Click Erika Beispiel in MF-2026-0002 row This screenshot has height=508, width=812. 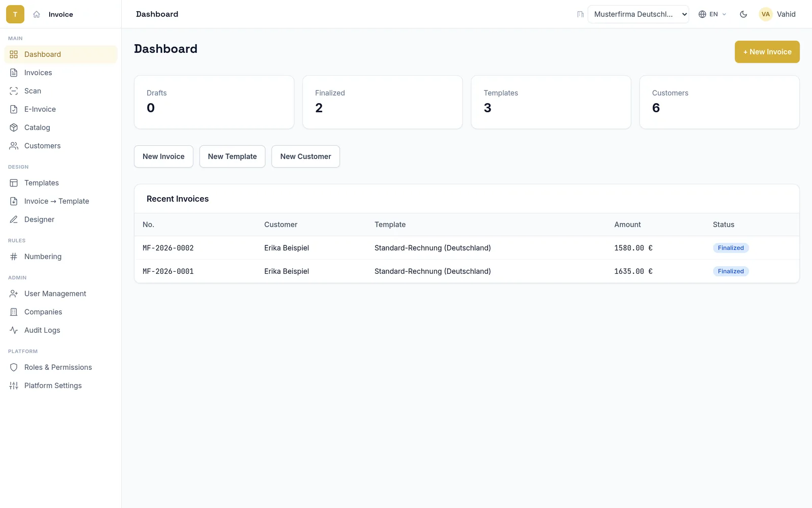287,248
